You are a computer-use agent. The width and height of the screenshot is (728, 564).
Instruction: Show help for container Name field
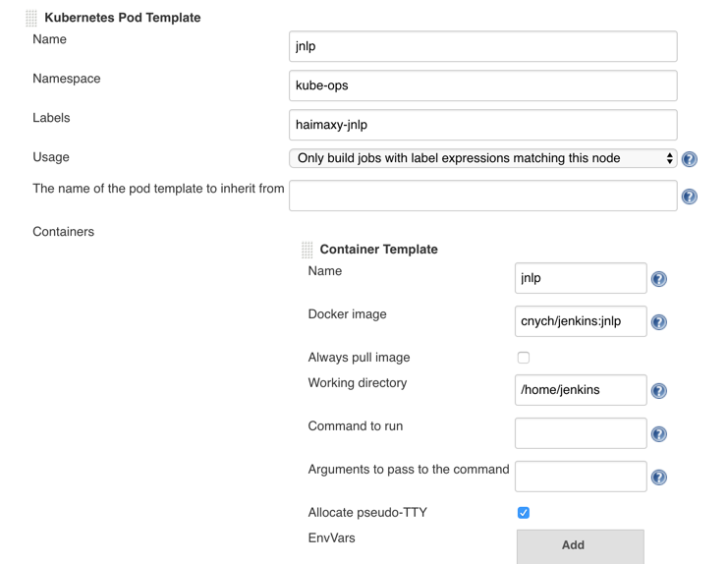click(659, 279)
